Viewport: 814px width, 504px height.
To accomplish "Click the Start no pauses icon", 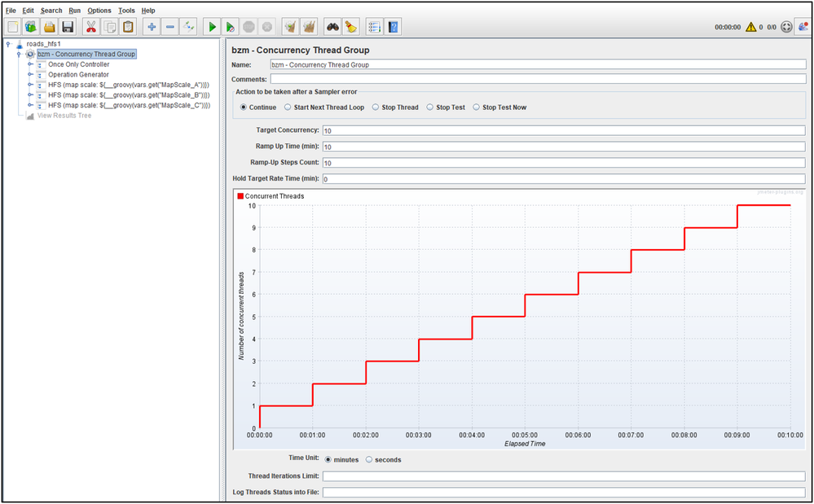I will click(x=231, y=27).
